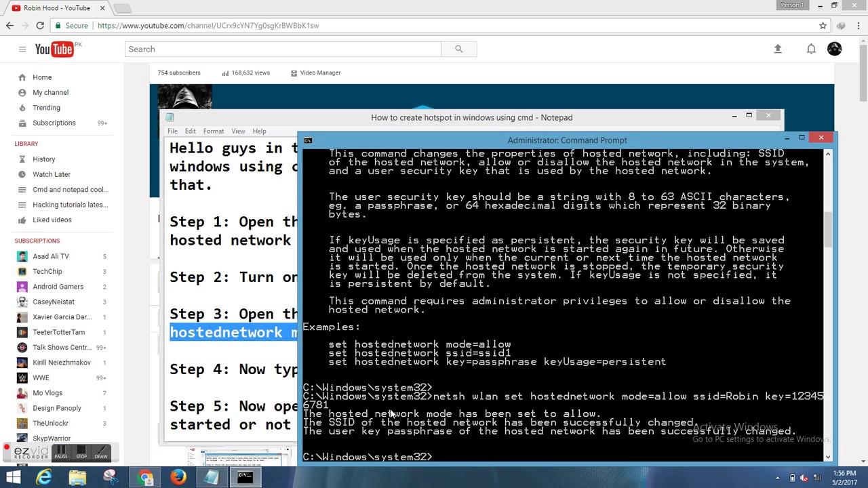Viewport: 868px width, 488px height.
Task: Open Chrome three-dot menu
Action: tap(858, 26)
